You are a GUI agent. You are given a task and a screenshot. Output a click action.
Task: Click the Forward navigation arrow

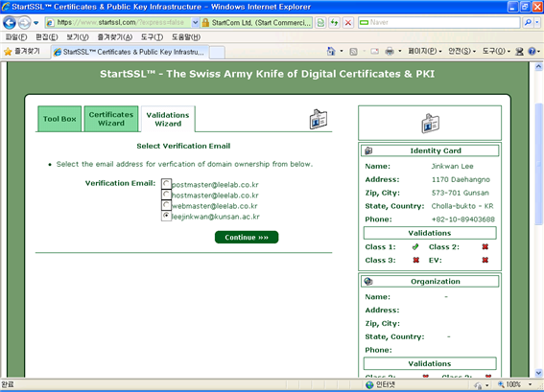click(24, 23)
